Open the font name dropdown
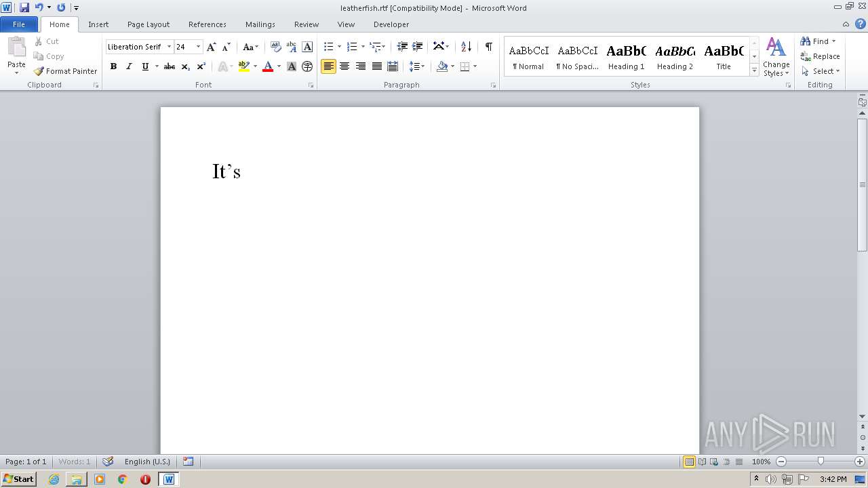Image resolution: width=868 pixels, height=488 pixels. pyautogui.click(x=169, y=47)
